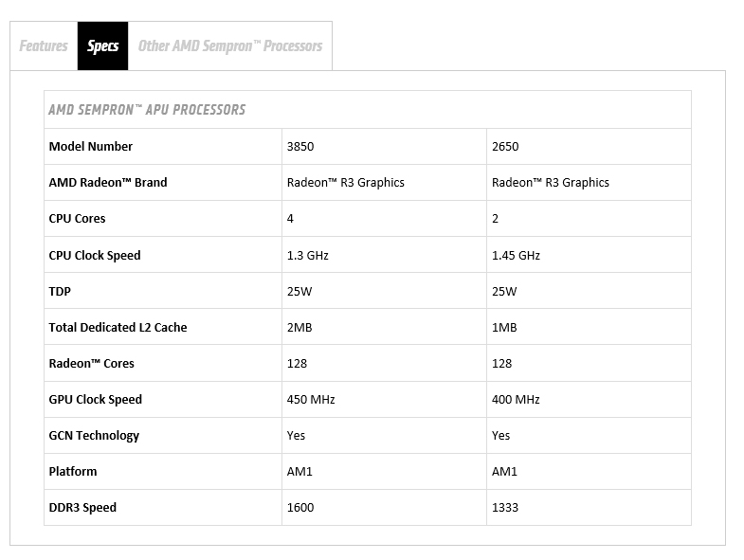Image resolution: width=744 pixels, height=560 pixels.
Task: Click the 450 MHz GPU speed value
Action: (311, 400)
